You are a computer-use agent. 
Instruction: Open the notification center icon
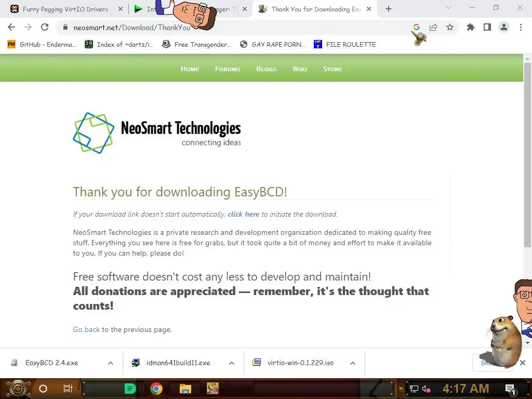(x=510, y=389)
